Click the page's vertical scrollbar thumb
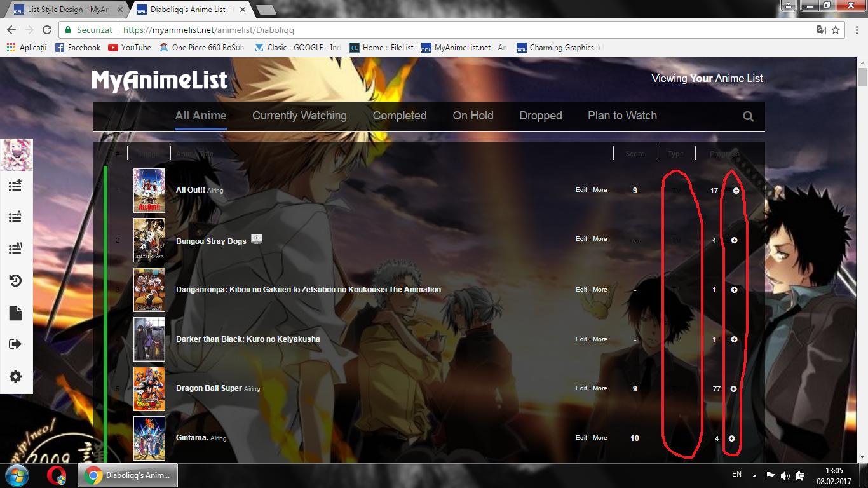The height and width of the screenshot is (488, 868). 862,78
